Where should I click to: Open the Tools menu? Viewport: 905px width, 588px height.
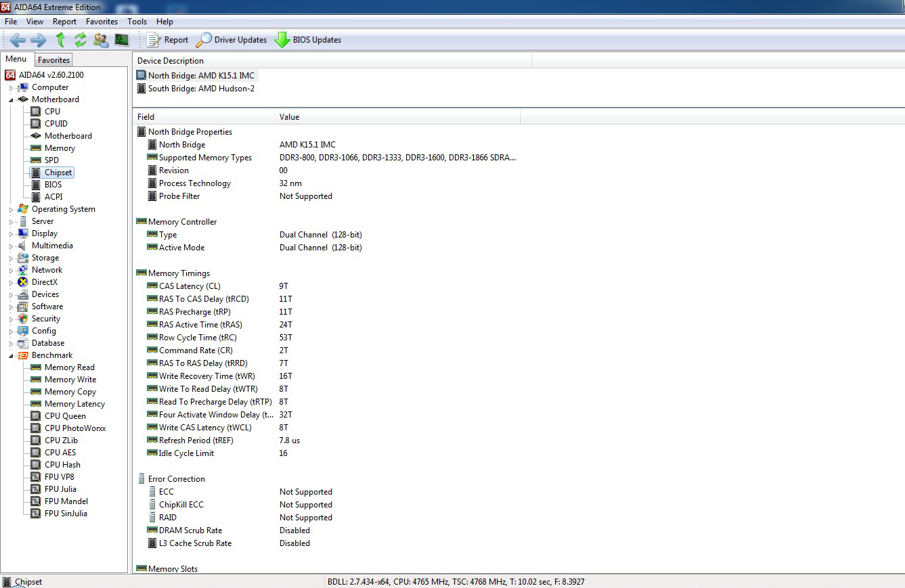coord(137,22)
